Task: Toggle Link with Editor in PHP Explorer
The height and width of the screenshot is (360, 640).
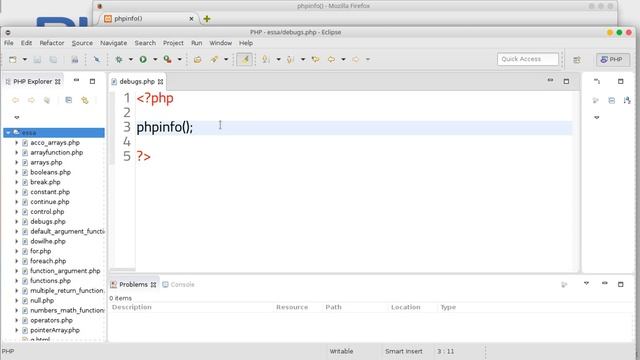Action: [x=84, y=100]
